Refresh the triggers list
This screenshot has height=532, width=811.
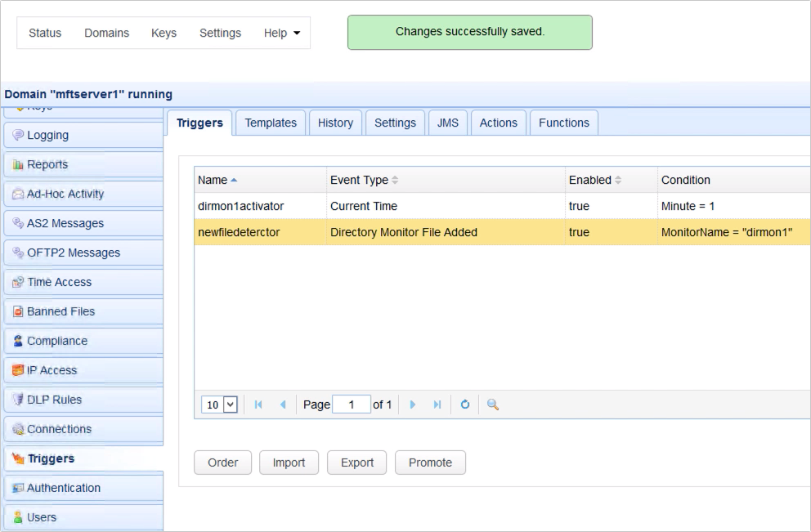(x=465, y=404)
